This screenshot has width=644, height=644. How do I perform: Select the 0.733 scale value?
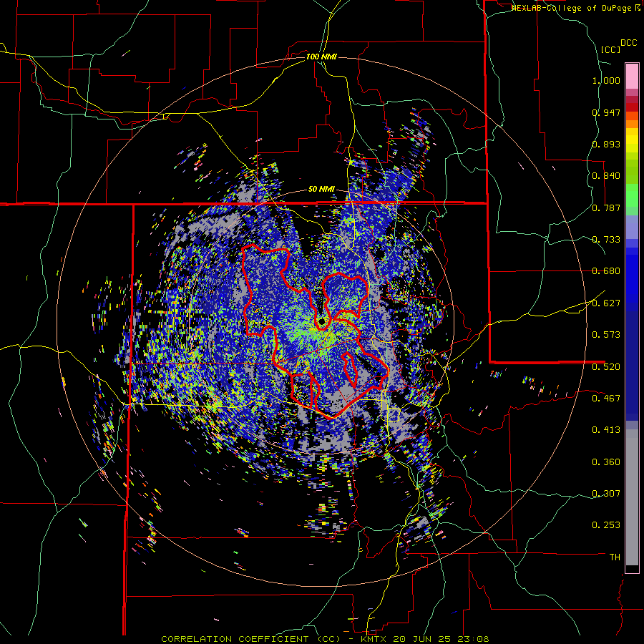[606, 240]
